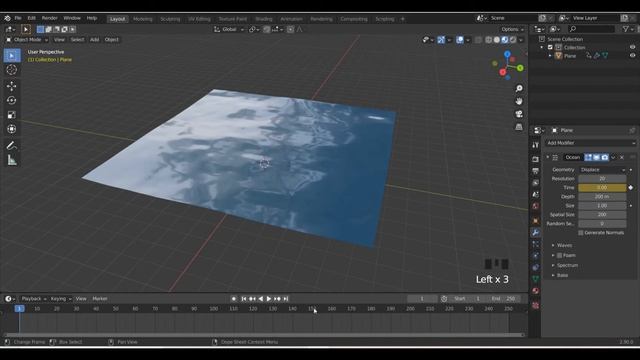Open the viewport Options dropdown
Screen dimensions: 640x360
pyautogui.click(x=513, y=29)
